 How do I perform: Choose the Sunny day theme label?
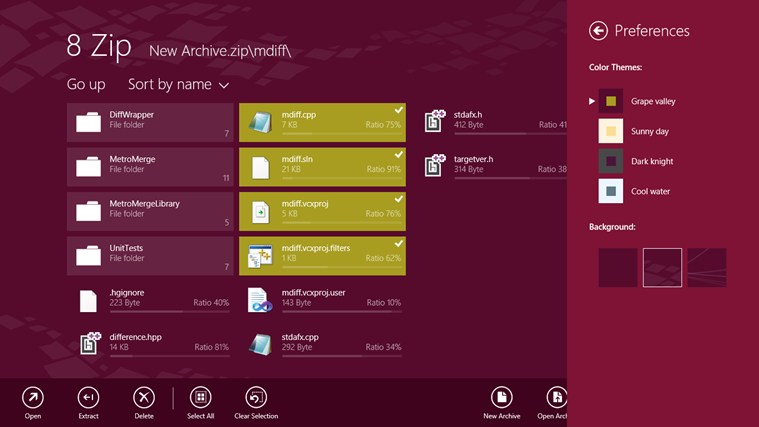[650, 131]
